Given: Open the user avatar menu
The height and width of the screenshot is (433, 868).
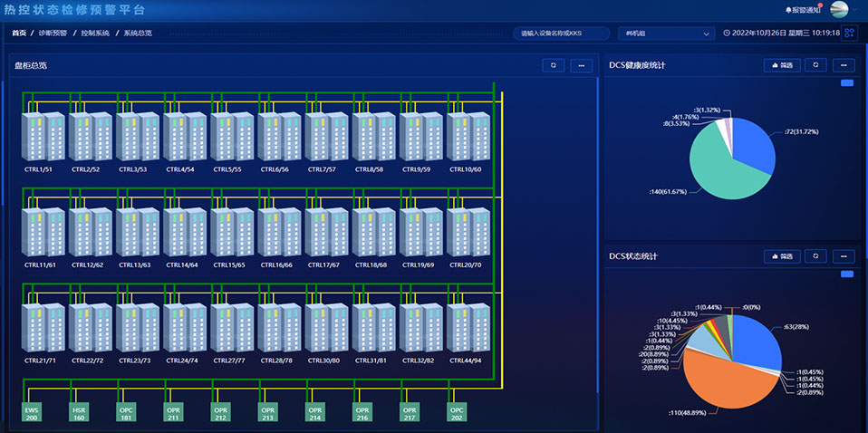Looking at the screenshot, I should [x=840, y=10].
